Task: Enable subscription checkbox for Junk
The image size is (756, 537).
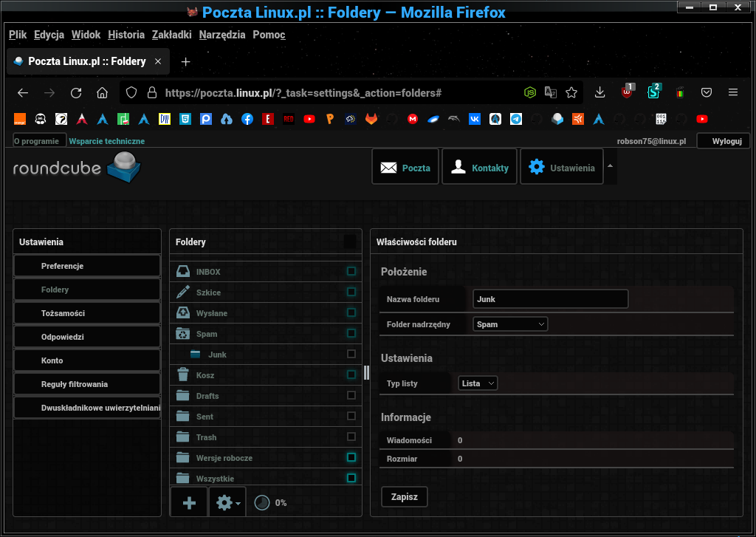Action: [x=351, y=354]
